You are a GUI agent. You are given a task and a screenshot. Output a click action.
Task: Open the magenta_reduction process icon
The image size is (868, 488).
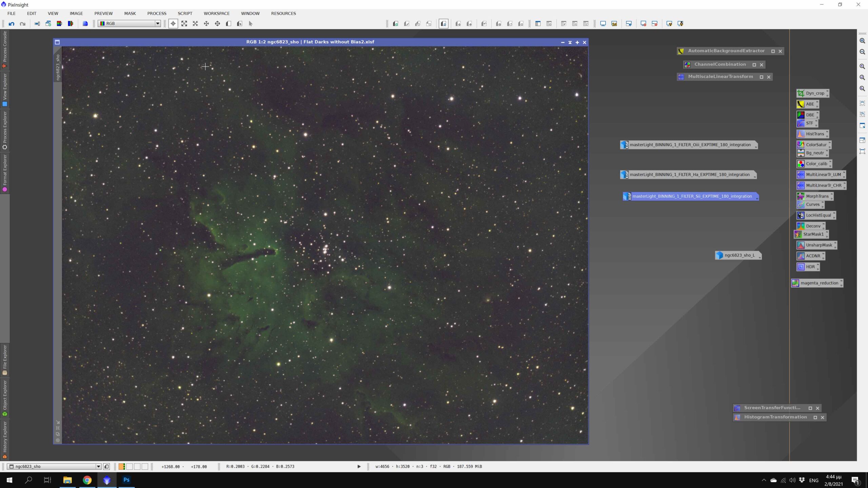[x=817, y=283]
